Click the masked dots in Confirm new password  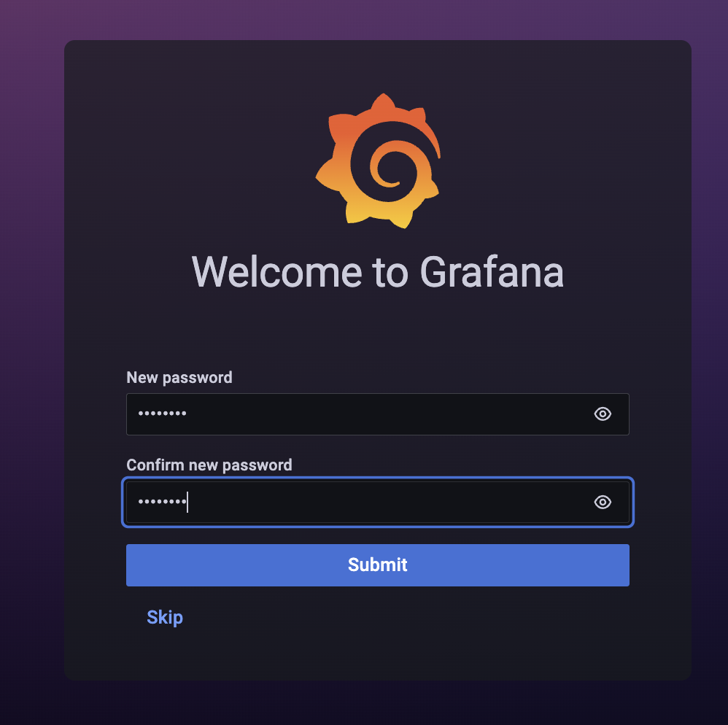click(x=162, y=501)
